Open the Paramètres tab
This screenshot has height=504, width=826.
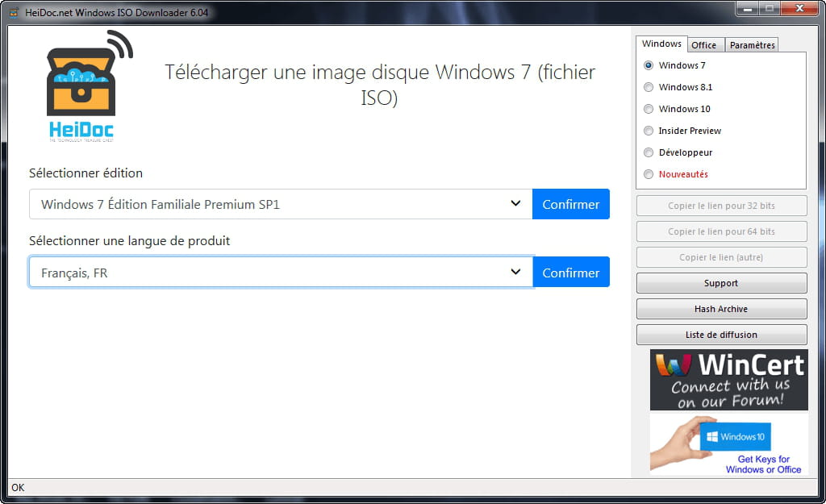[x=753, y=45]
